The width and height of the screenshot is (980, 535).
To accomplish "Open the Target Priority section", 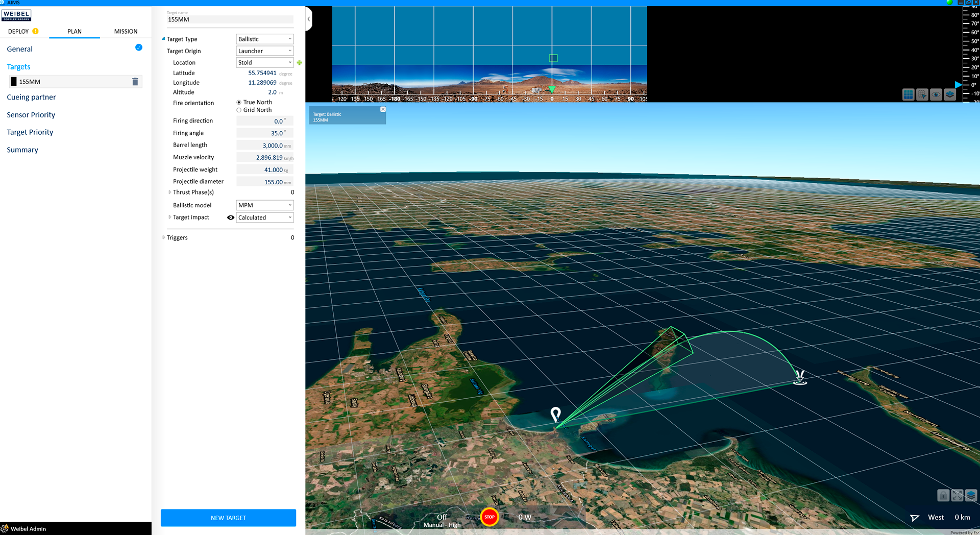I will 30,132.
